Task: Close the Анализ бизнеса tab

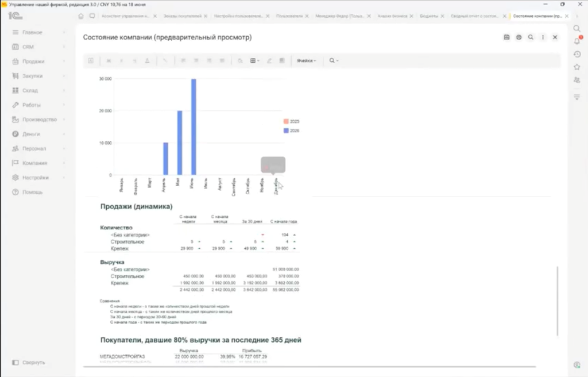Action: (x=411, y=16)
